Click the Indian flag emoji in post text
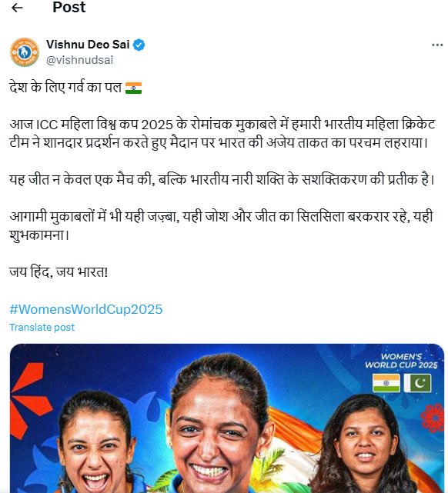The height and width of the screenshot is (493, 448). tap(133, 88)
